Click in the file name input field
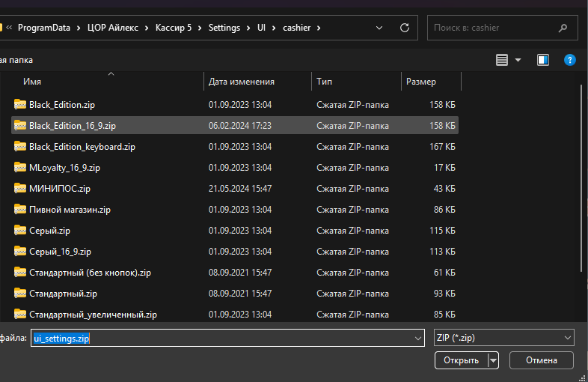Viewport: 588px width, 382px height. click(x=224, y=338)
